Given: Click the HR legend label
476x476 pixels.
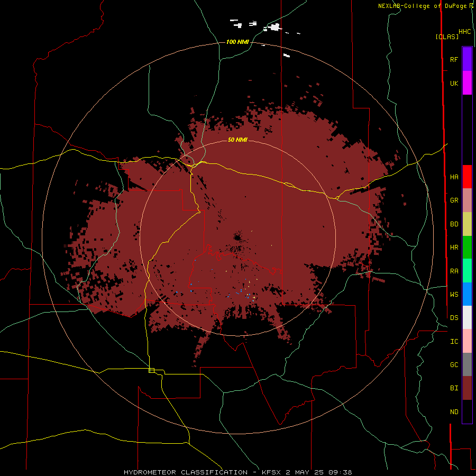Looking at the screenshot, I should click(x=454, y=248).
